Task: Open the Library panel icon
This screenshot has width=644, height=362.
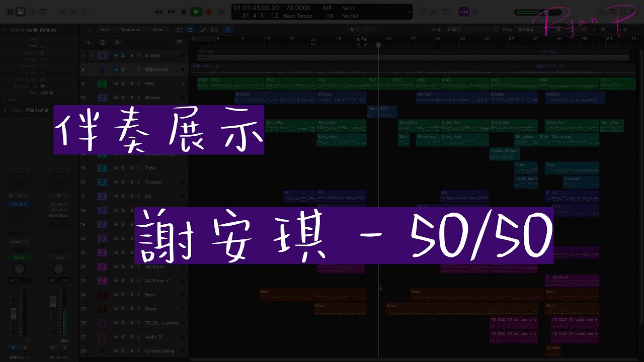Action: [x=9, y=12]
